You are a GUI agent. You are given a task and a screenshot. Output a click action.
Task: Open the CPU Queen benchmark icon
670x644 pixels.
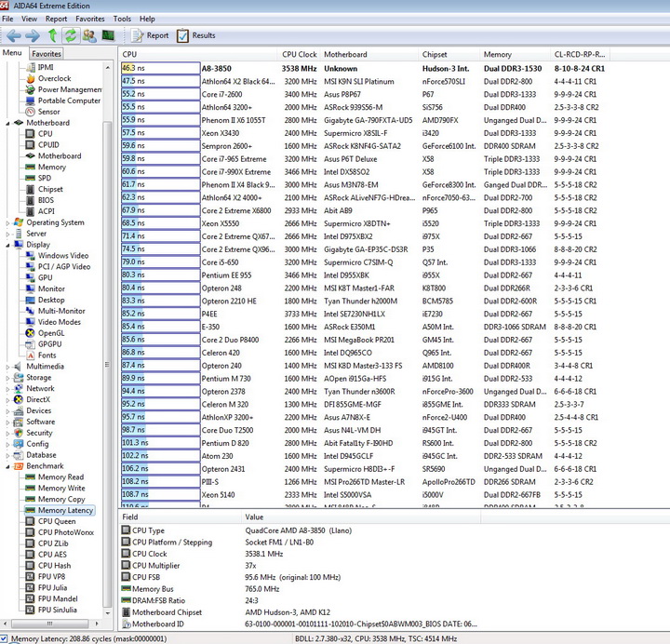31,521
